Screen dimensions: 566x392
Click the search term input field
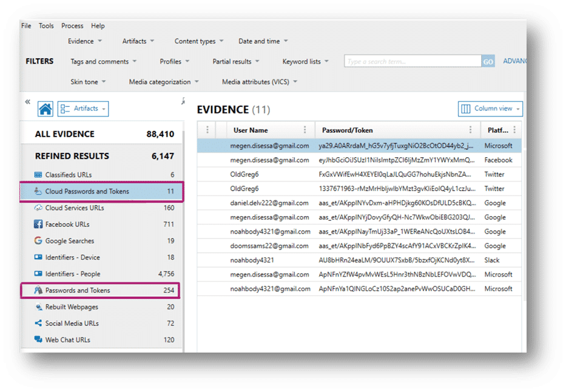pyautogui.click(x=413, y=61)
